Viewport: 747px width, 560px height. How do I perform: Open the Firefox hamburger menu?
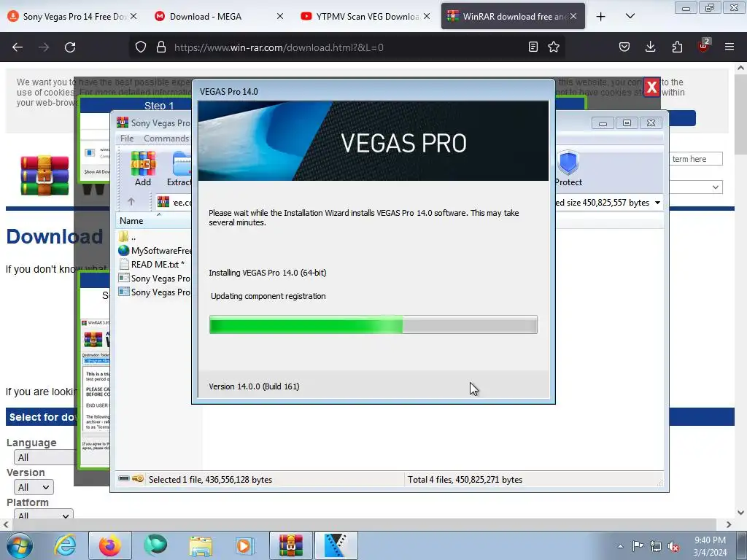(x=729, y=47)
